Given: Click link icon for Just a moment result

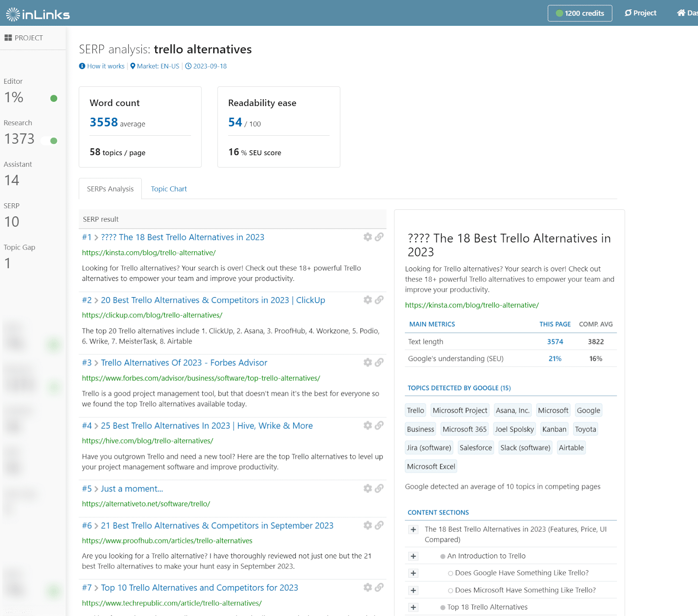Looking at the screenshot, I should (379, 488).
